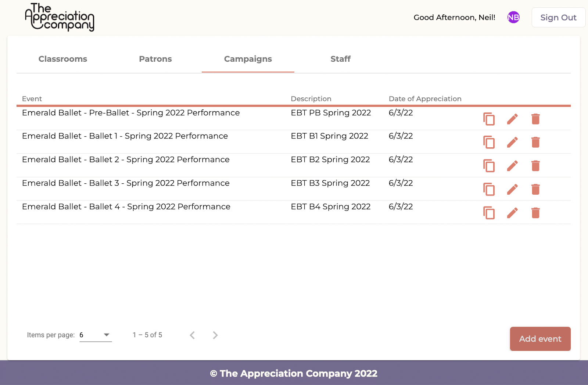588x385 pixels.
Task: Sign out of the account
Action: click(558, 17)
